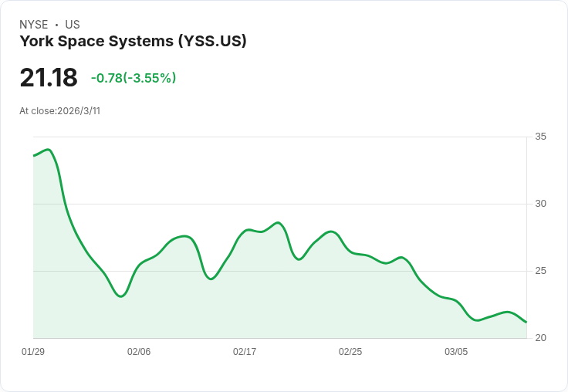568x392 pixels.
Task: Click the US market label
Action: [x=73, y=25]
